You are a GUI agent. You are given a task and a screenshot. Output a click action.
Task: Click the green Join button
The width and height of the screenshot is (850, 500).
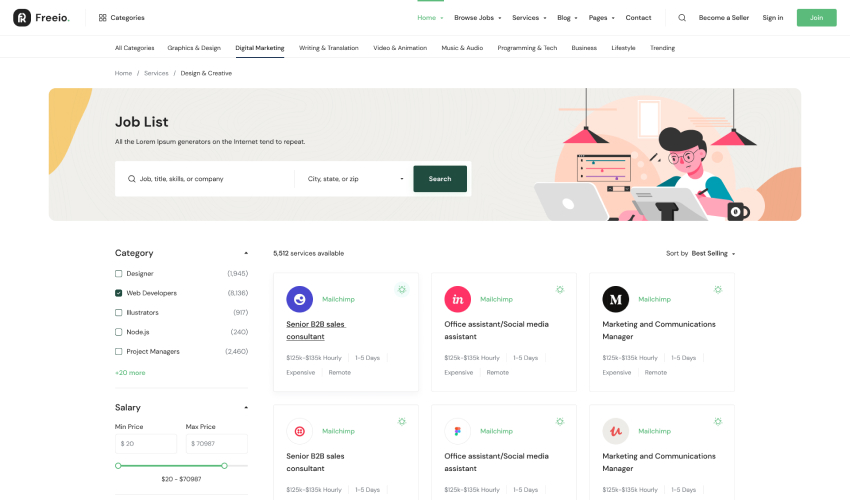tap(816, 18)
